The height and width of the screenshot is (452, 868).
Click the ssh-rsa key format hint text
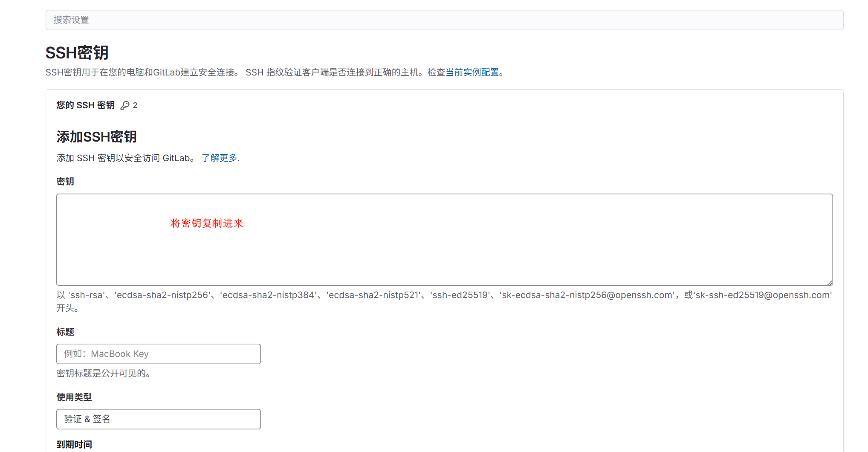tap(443, 295)
